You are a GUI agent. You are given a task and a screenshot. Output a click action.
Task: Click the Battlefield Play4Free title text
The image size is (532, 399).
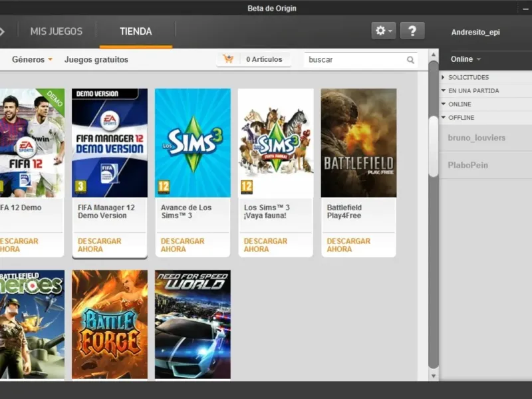click(344, 211)
